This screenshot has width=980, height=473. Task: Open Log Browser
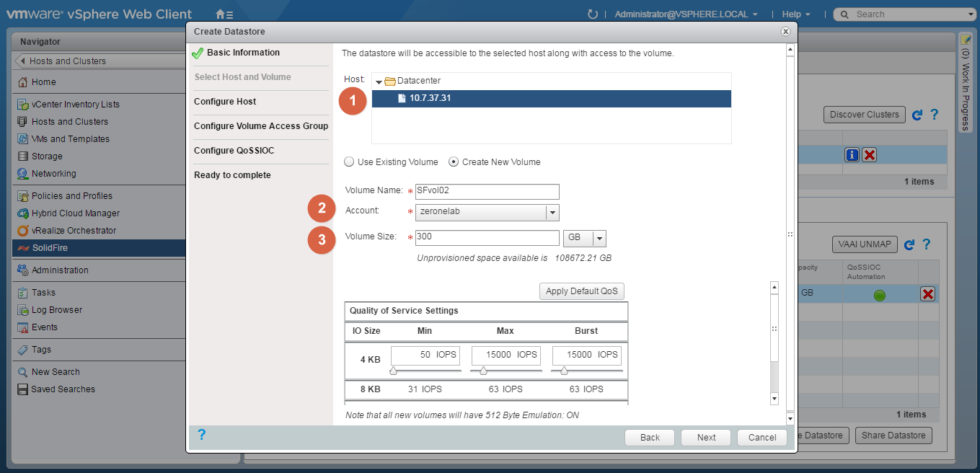(x=57, y=310)
